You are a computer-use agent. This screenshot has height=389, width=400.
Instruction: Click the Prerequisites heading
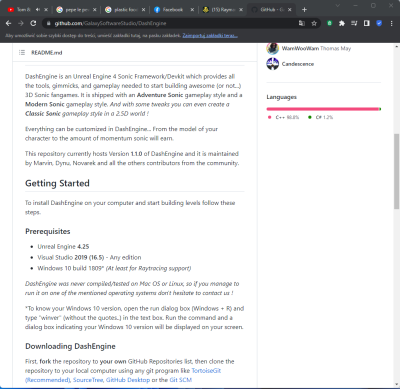(48, 231)
